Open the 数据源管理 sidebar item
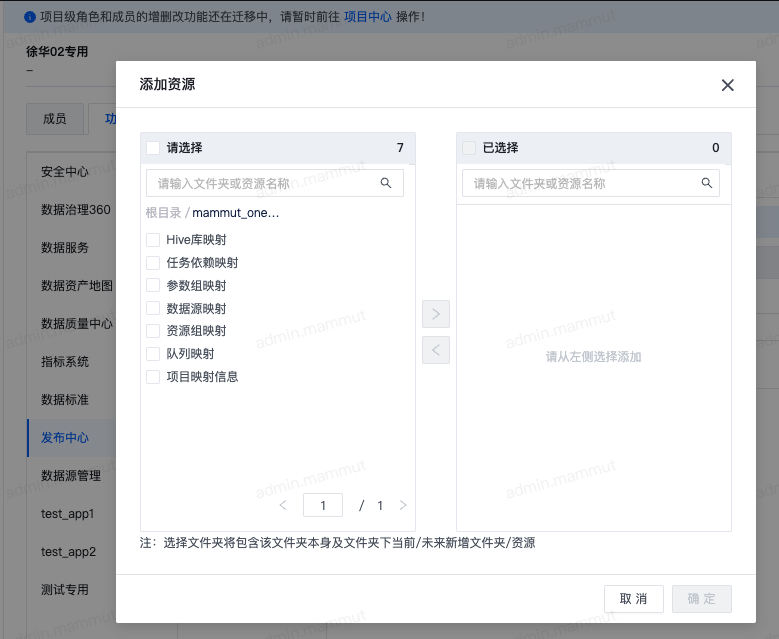 click(71, 476)
